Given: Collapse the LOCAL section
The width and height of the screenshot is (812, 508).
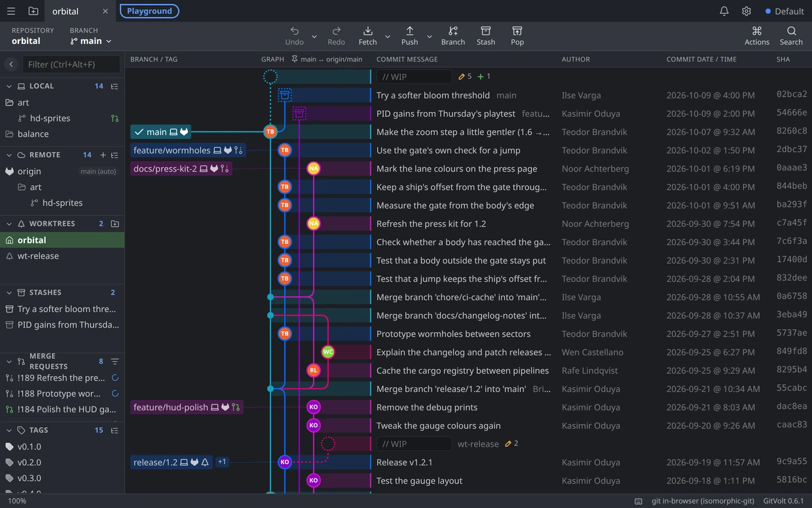Looking at the screenshot, I should click(x=9, y=86).
